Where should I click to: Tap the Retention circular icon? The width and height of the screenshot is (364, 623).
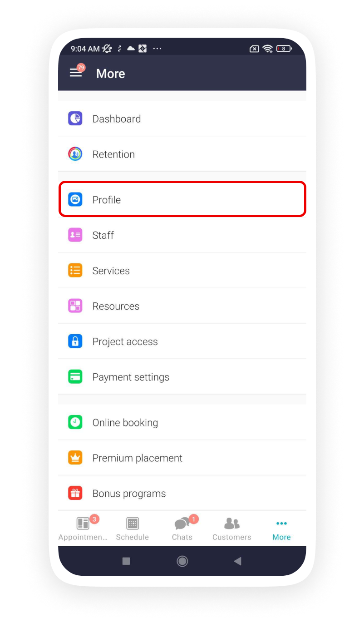(75, 154)
